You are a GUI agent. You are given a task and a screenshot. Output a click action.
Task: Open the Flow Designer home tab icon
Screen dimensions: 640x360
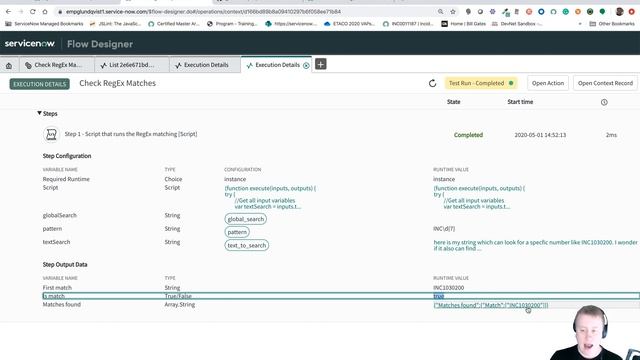9,65
